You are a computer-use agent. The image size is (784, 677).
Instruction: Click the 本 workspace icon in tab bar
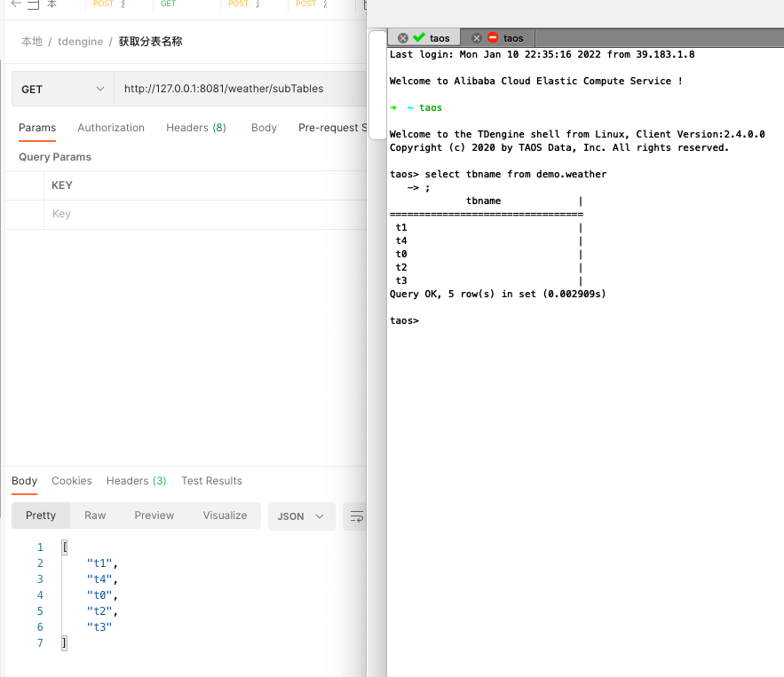(53, 5)
